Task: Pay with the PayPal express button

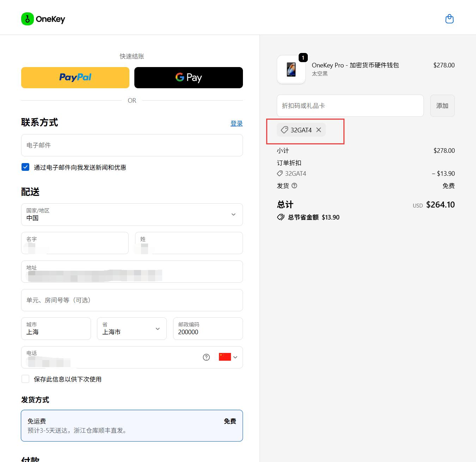Action: (75, 78)
